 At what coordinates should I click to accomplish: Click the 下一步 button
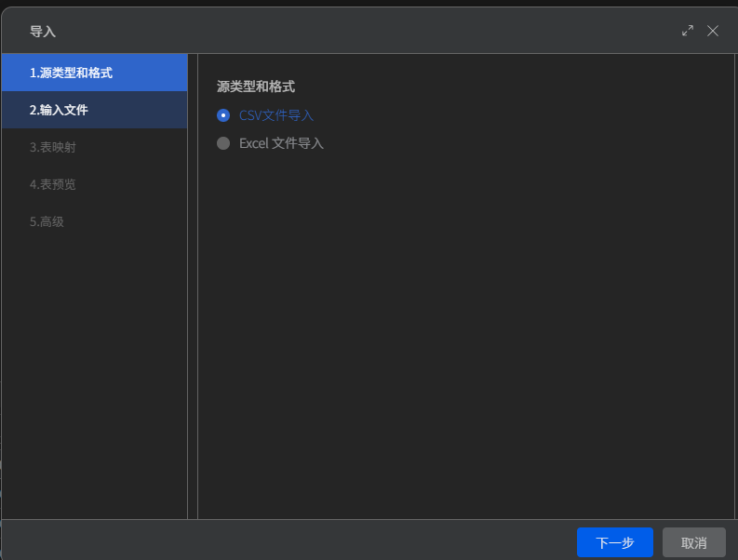pos(614,542)
